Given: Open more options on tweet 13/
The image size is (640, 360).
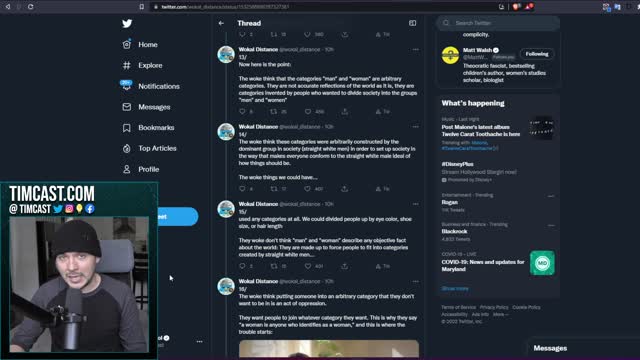Looking at the screenshot, I should click(416, 49).
